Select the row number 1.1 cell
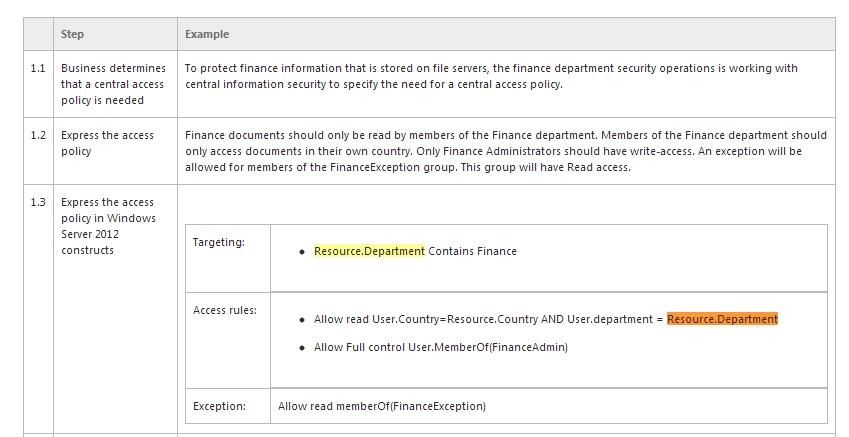The image size is (849, 437). pos(38,84)
